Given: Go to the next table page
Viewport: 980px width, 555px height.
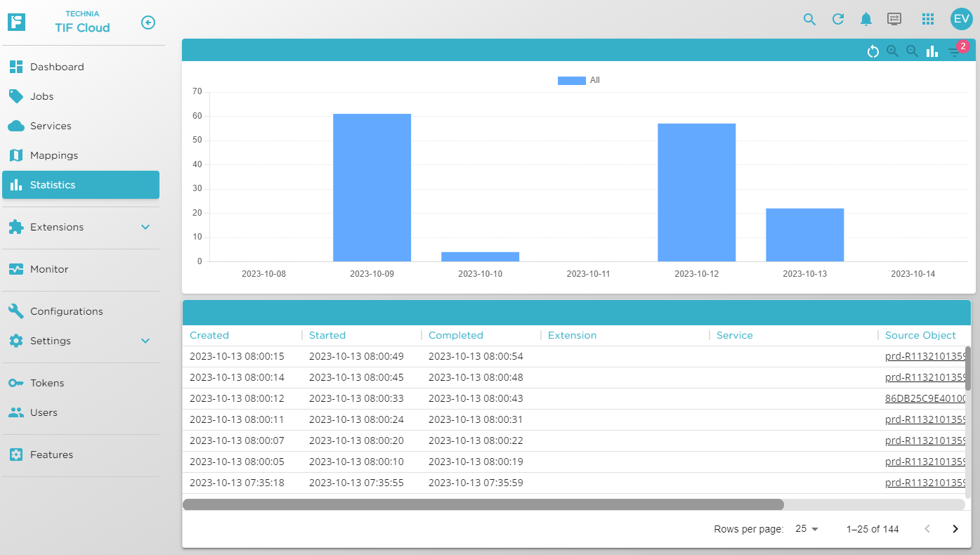Looking at the screenshot, I should [955, 529].
